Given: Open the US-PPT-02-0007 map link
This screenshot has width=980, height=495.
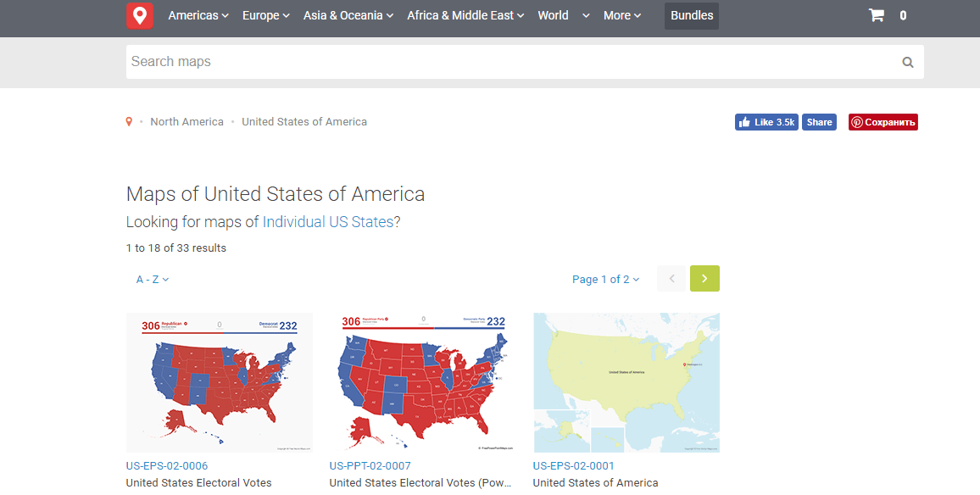Looking at the screenshot, I should click(370, 465).
